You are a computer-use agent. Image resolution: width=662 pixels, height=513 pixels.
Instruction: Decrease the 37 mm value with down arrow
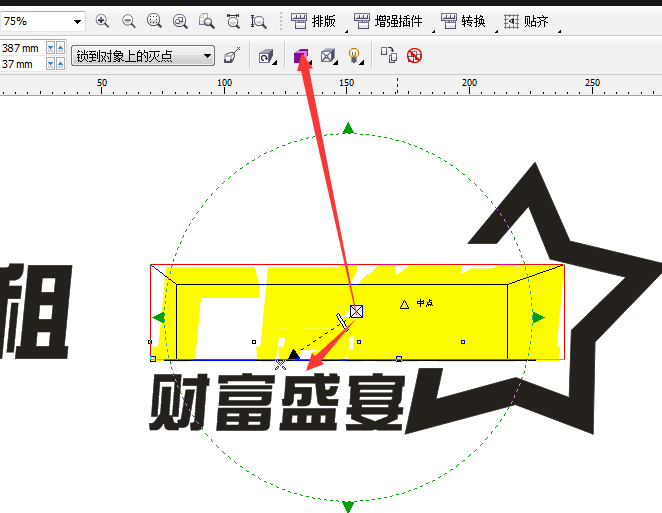[50, 64]
